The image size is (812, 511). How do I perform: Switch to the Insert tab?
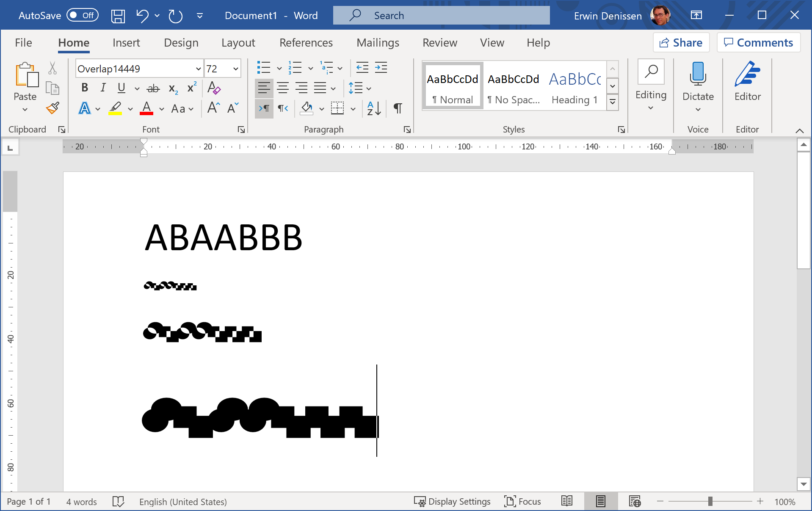(x=126, y=43)
